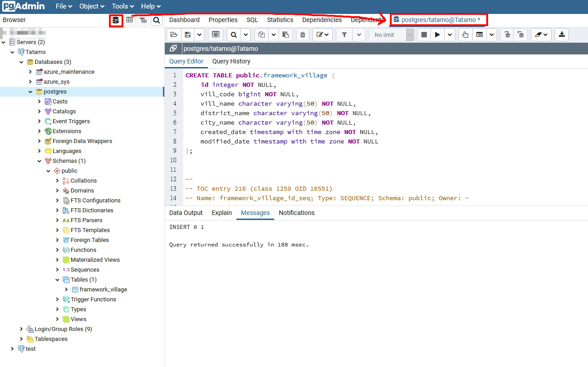The image size is (588, 367).
Task: Click the Save File floppy icon
Action: tap(187, 35)
